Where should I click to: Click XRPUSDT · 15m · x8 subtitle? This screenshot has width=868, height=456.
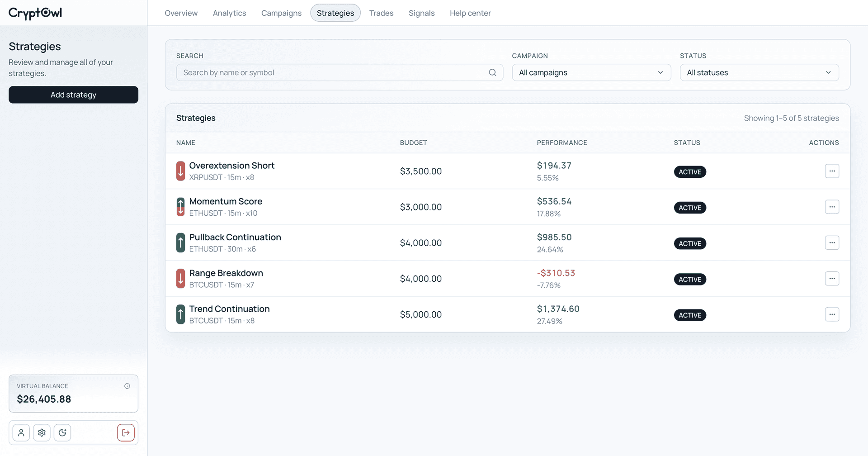click(222, 177)
